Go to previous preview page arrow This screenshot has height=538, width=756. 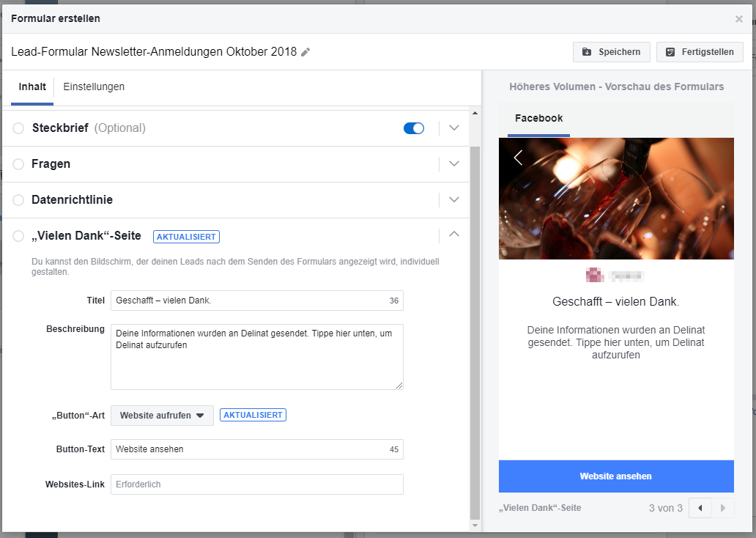[700, 508]
